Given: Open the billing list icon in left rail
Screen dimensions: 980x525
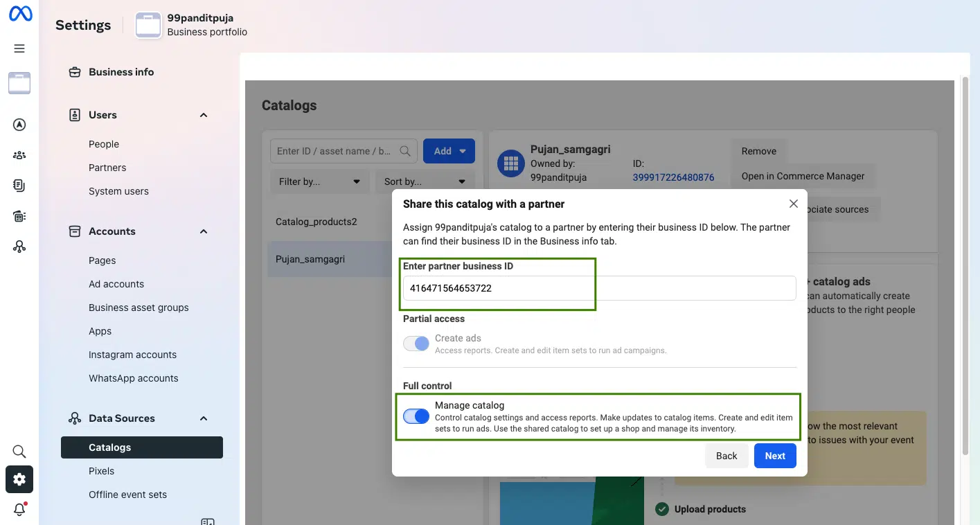Looking at the screenshot, I should pos(19,216).
